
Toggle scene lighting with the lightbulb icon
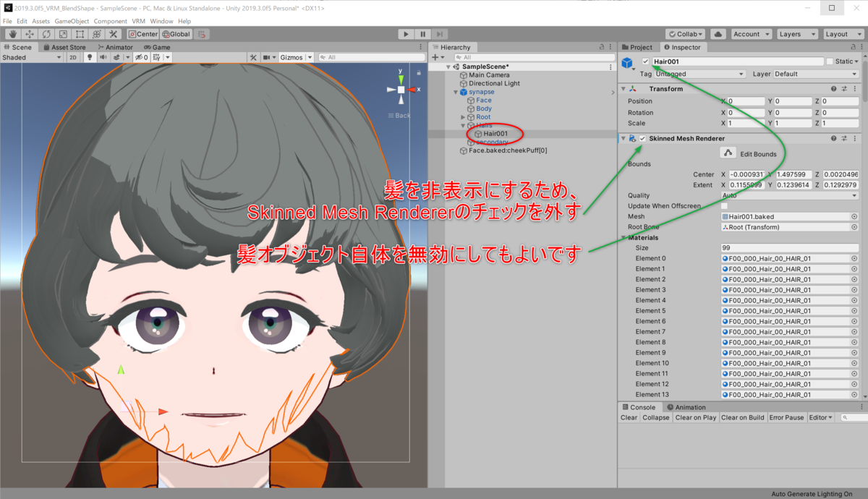pyautogui.click(x=90, y=57)
